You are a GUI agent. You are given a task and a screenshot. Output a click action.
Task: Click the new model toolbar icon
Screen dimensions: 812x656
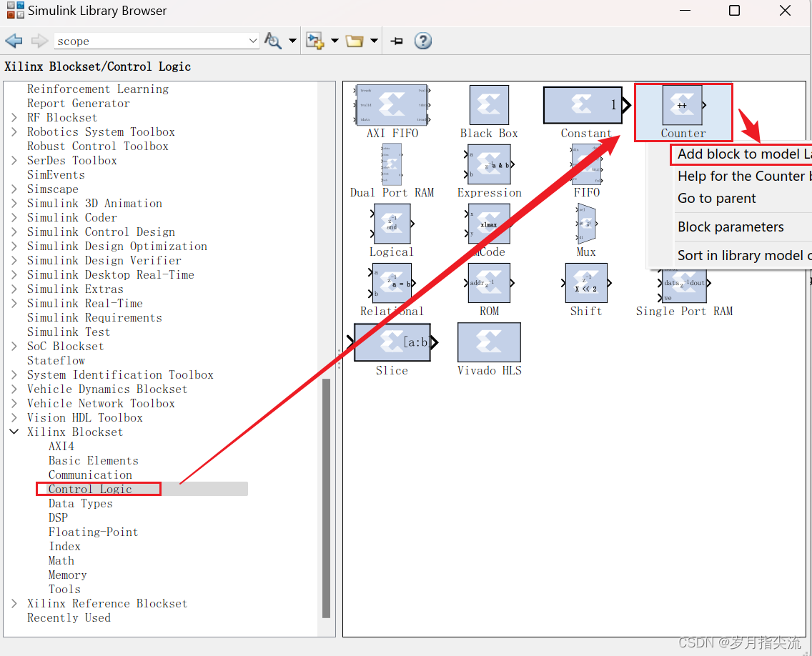point(315,41)
